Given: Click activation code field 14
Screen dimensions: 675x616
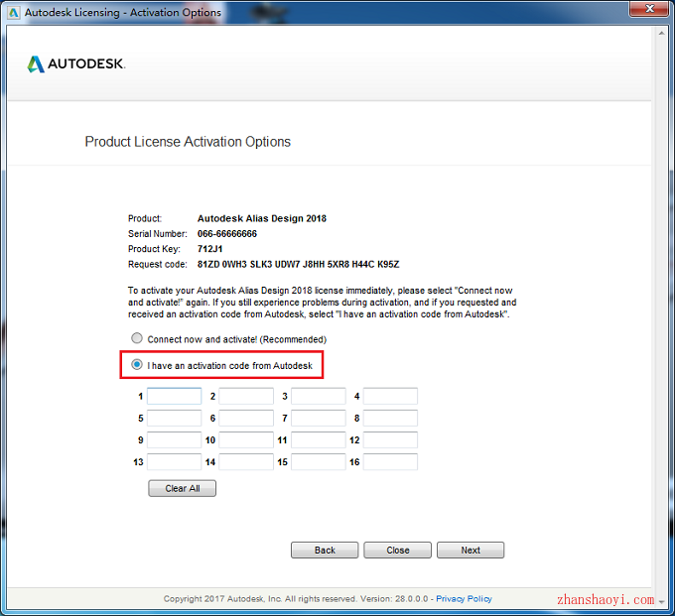Looking at the screenshot, I should click(246, 462).
